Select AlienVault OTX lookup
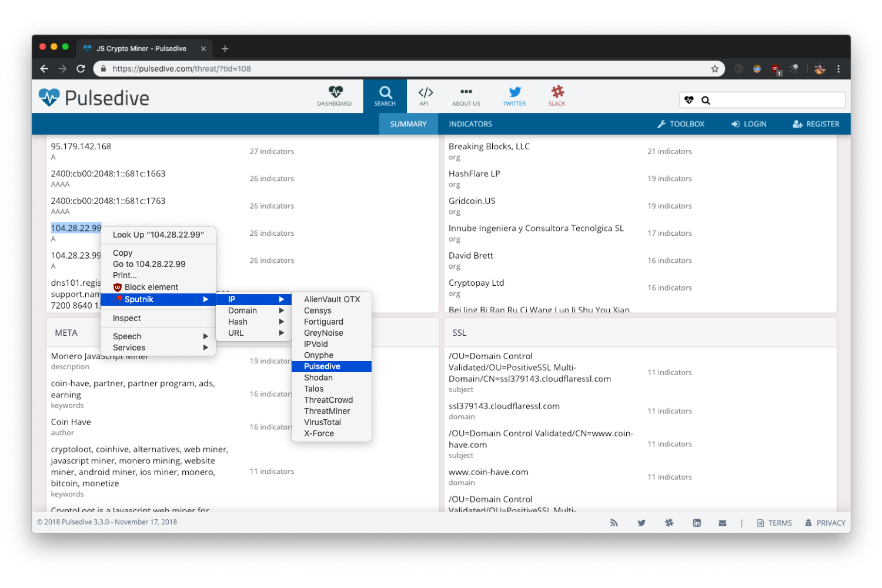The height and width of the screenshot is (588, 882). tap(332, 299)
